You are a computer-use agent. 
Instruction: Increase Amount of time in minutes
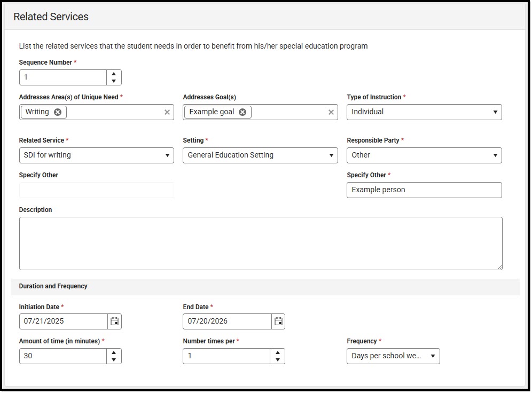[114, 352]
